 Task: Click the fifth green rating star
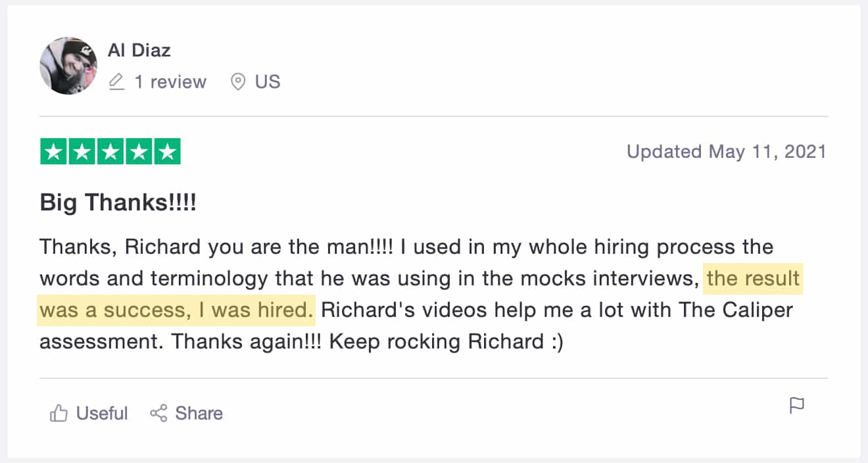click(167, 152)
